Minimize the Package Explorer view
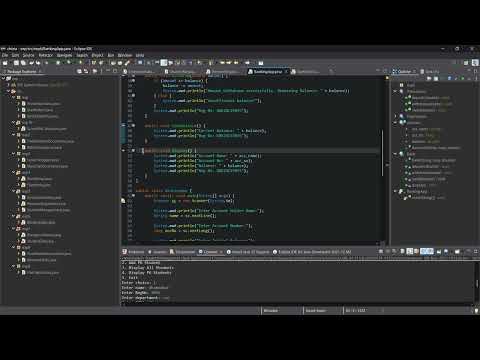 [108, 71]
